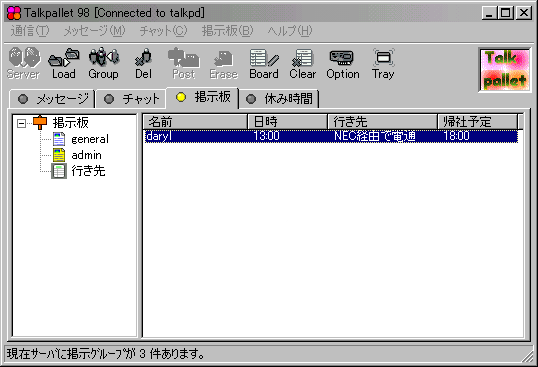
Task: Click the 行き先 board list icon
Action: 59,171
